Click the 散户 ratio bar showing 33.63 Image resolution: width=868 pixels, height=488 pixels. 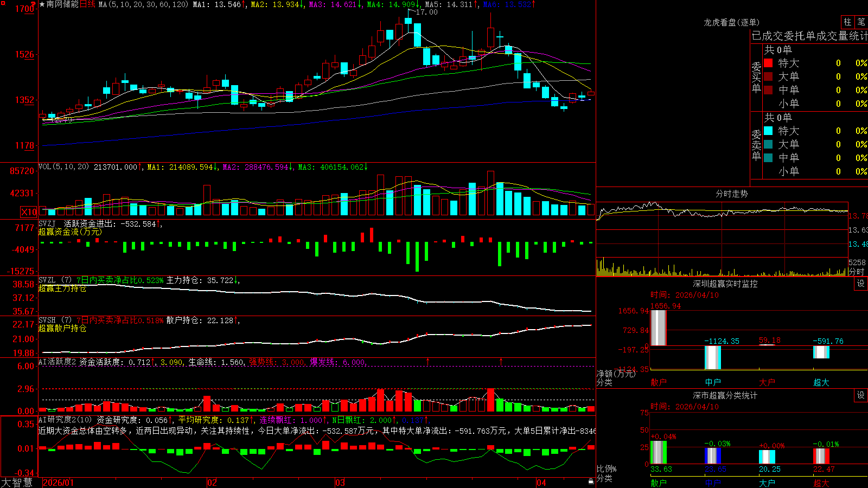tap(659, 452)
